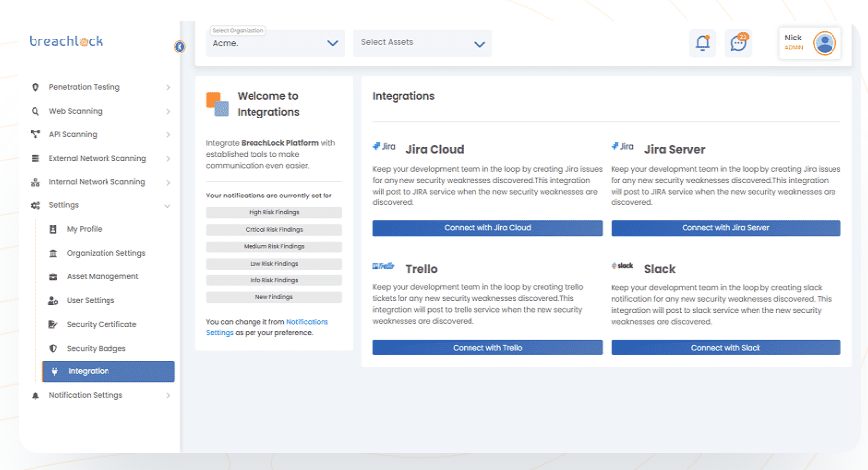Click the Nick admin profile avatar

824,42
